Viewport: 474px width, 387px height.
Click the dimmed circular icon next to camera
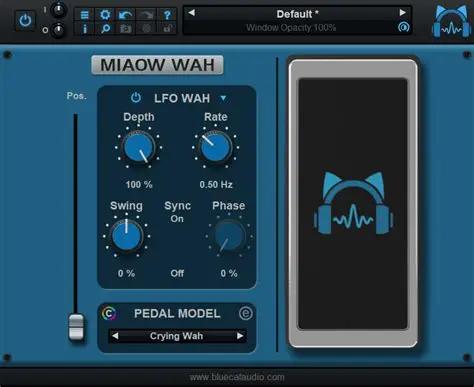(146, 29)
